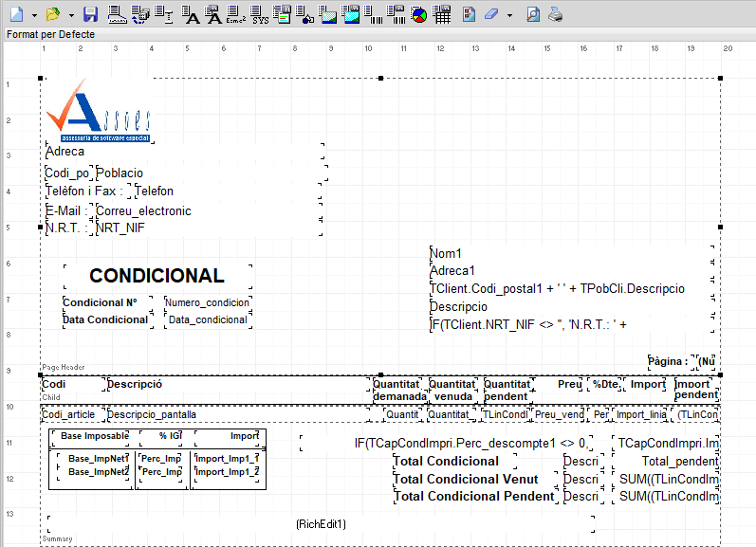Select the IF(TClient.NRT_NIF expression field
This screenshot has width=756, height=547.
pos(572,325)
